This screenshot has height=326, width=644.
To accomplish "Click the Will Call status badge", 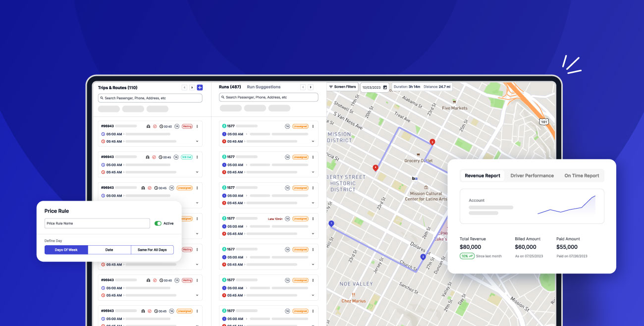I will pyautogui.click(x=187, y=157).
